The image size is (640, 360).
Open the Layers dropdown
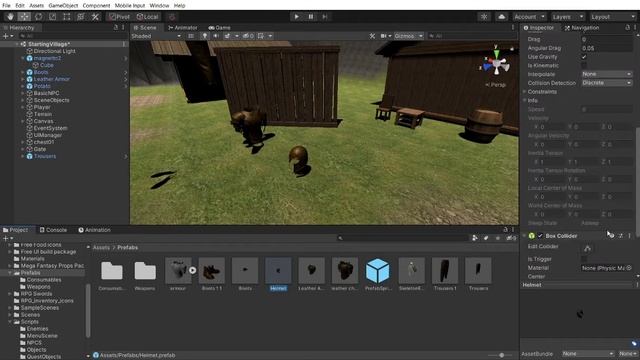[x=568, y=17]
